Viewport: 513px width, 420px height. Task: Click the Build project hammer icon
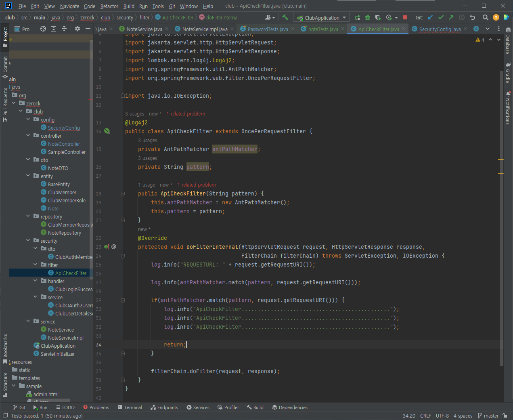coord(285,17)
